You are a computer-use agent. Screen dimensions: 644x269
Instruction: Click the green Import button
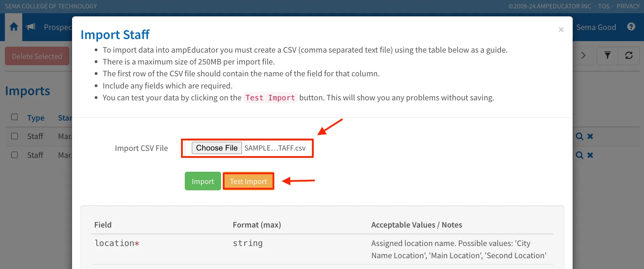203,181
